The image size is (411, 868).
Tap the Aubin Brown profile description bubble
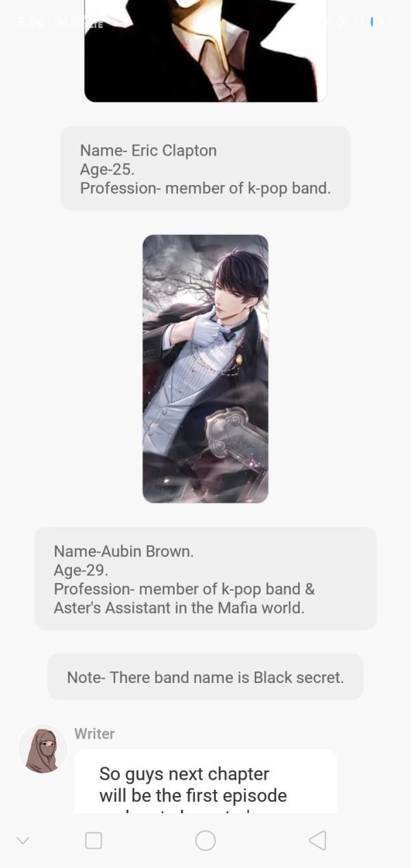206,579
